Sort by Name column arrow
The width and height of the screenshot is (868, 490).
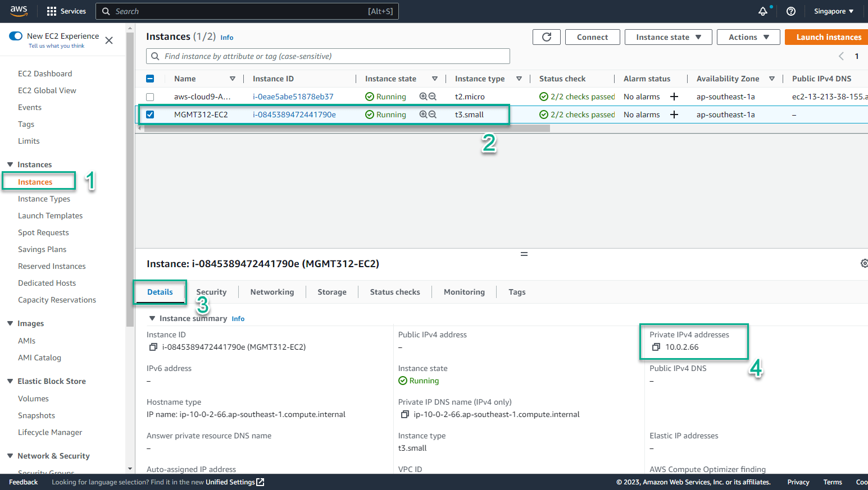pos(233,79)
